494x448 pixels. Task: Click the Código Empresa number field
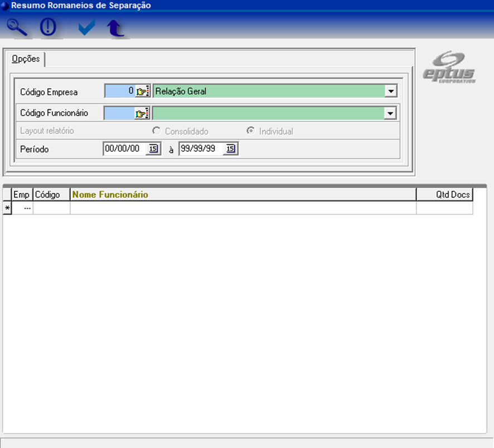coord(119,91)
